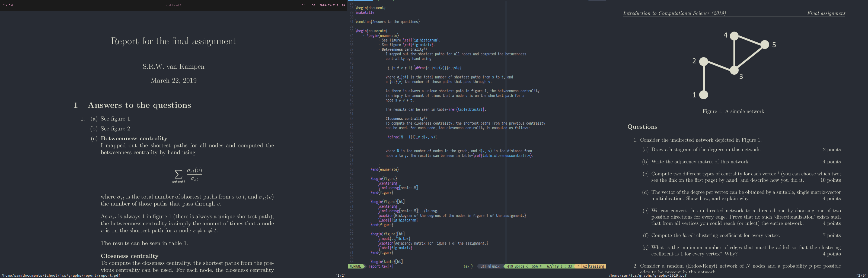Click the 'tex' filetype indicator

[466, 266]
